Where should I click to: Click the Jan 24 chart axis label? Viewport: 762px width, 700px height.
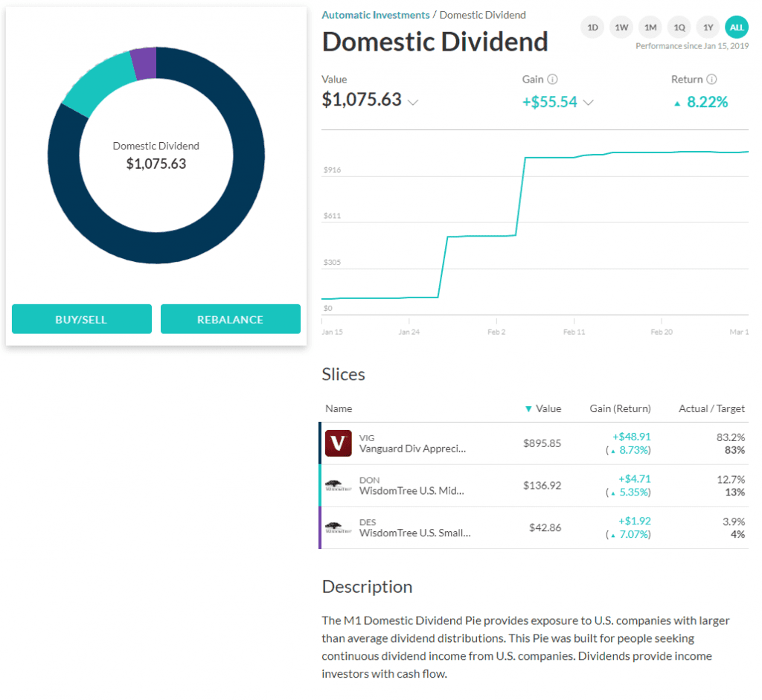click(409, 333)
